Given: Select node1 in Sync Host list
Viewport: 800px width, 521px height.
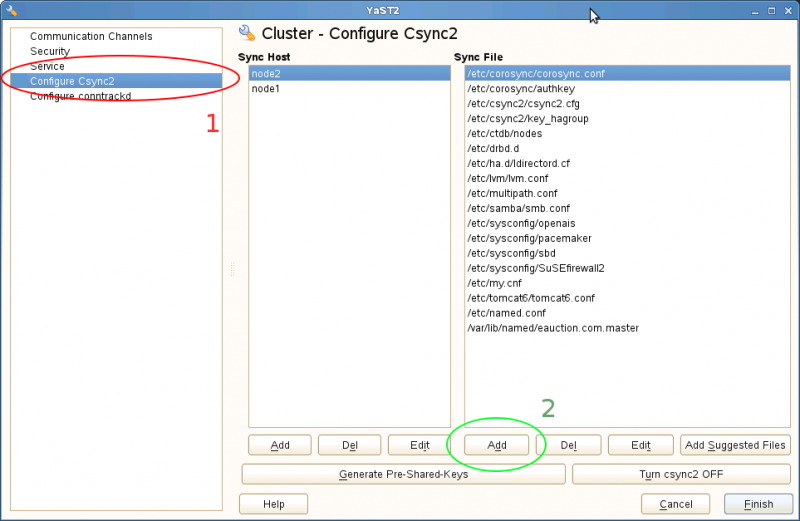Looking at the screenshot, I should 349,89.
